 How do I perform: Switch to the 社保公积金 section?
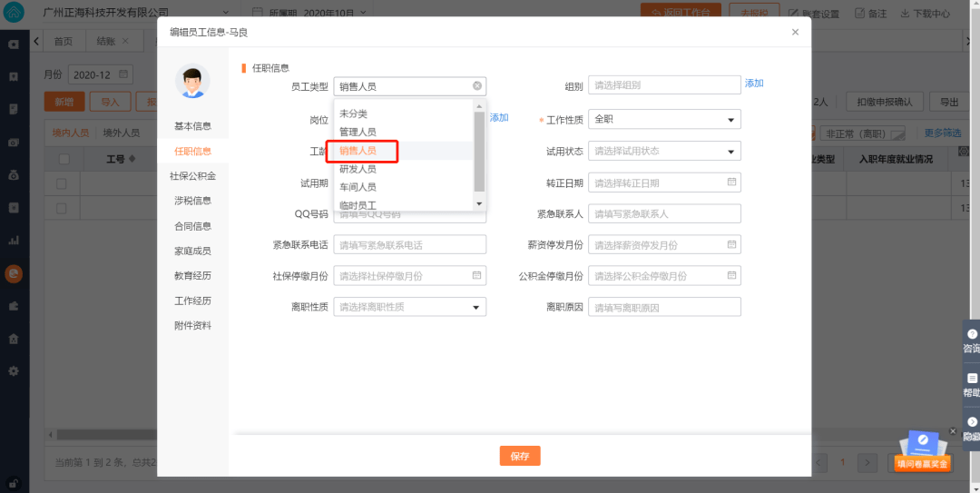(192, 176)
